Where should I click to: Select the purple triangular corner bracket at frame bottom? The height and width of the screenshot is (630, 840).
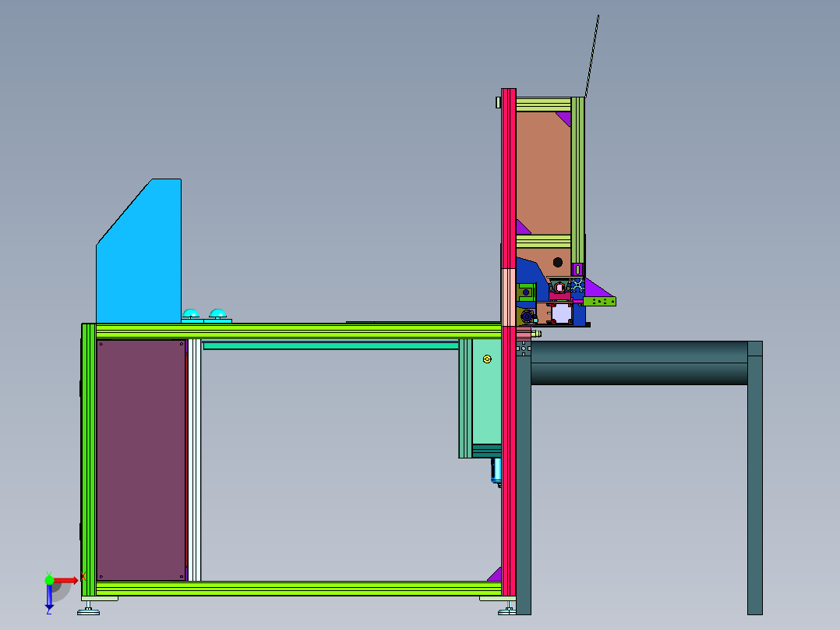[496, 575]
